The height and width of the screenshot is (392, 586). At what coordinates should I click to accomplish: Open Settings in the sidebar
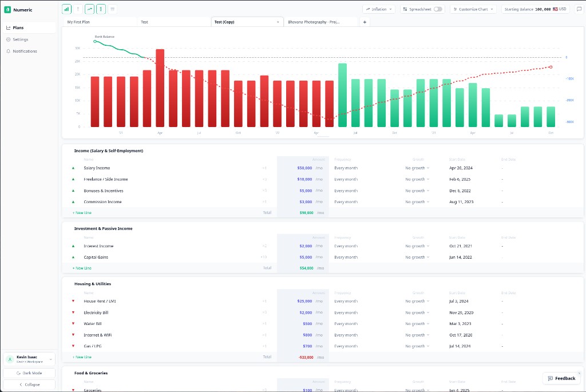click(x=21, y=39)
